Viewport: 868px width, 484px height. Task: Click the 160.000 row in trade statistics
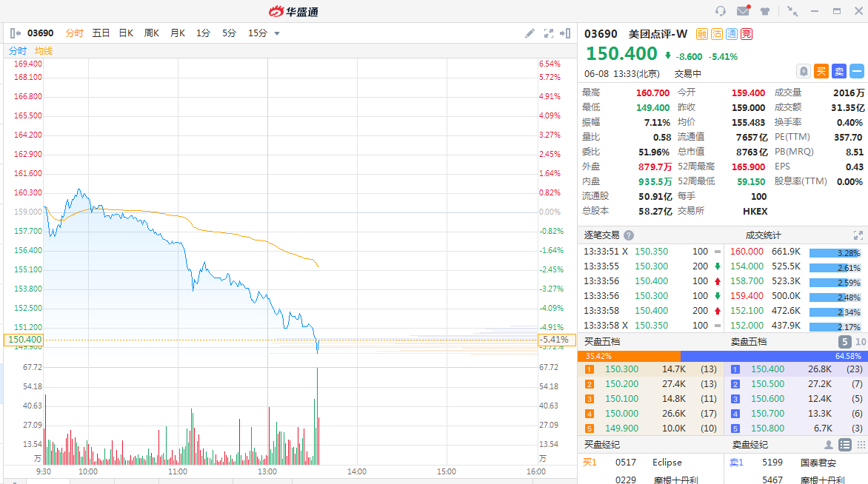pos(795,252)
